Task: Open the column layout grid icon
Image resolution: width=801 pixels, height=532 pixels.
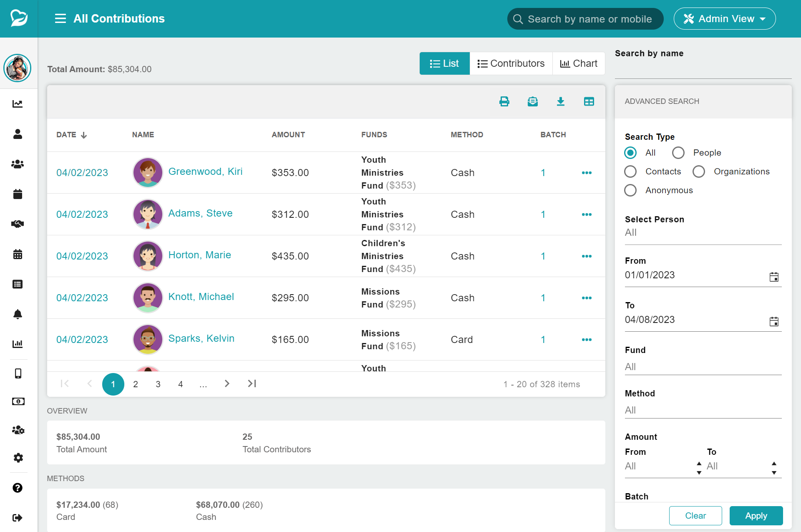Action: point(589,101)
